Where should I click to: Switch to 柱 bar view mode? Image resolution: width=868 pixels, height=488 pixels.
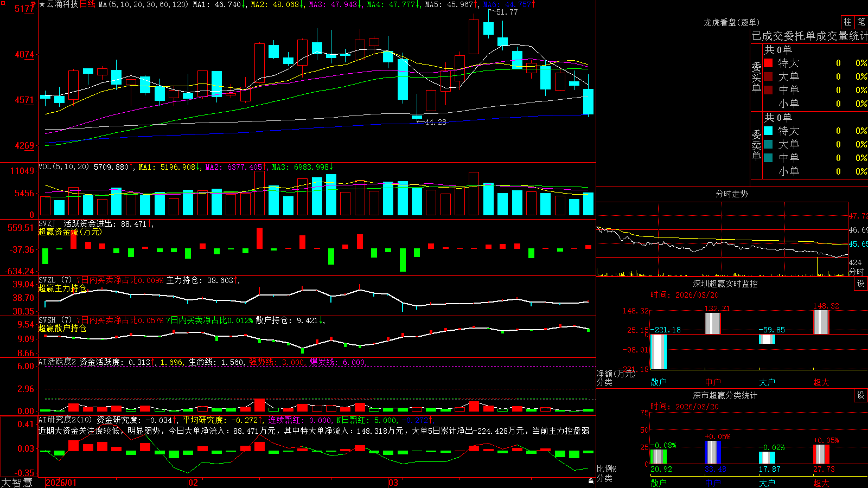tap(847, 22)
